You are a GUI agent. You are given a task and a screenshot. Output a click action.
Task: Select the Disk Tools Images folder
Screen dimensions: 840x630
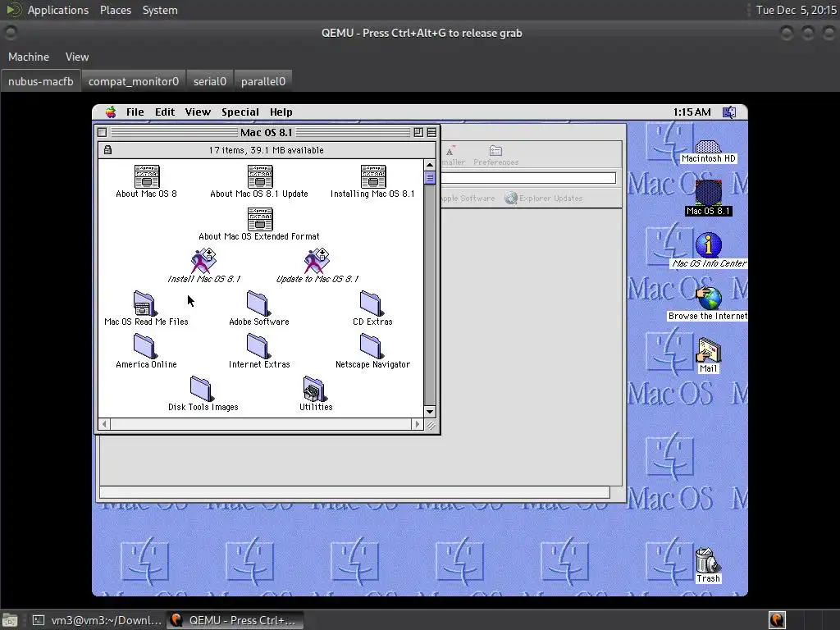(x=202, y=390)
